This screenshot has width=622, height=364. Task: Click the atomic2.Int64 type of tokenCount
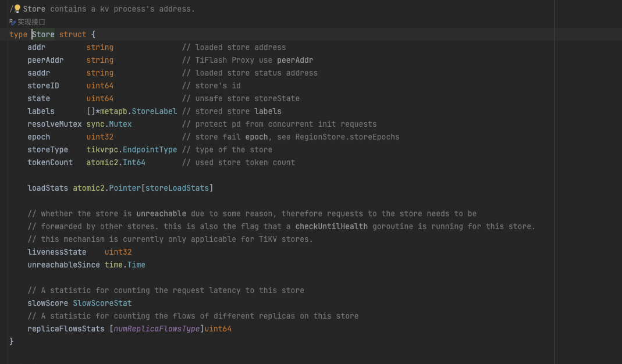click(116, 162)
